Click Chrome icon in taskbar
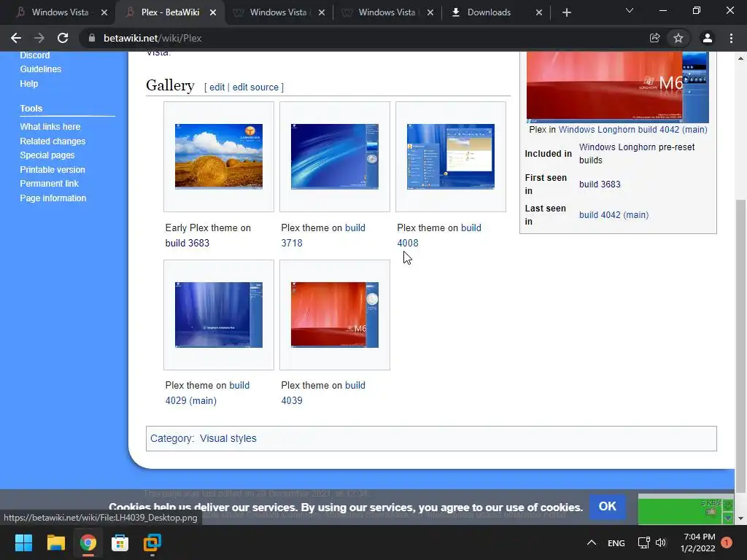747x560 pixels. tap(88, 542)
